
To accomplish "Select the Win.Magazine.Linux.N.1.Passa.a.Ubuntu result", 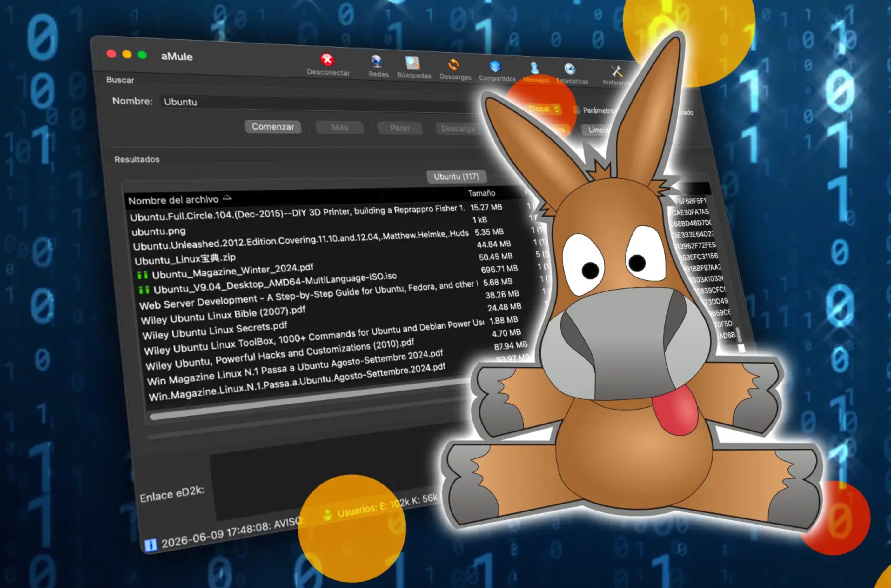I will 298,382.
